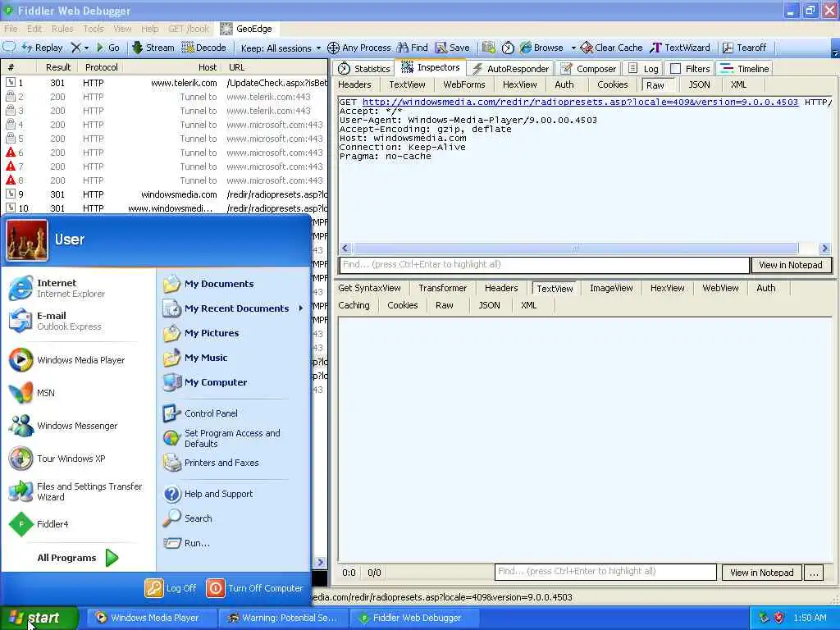
Task: Switch to Windows Media Player taskbar button
Action: (x=152, y=618)
